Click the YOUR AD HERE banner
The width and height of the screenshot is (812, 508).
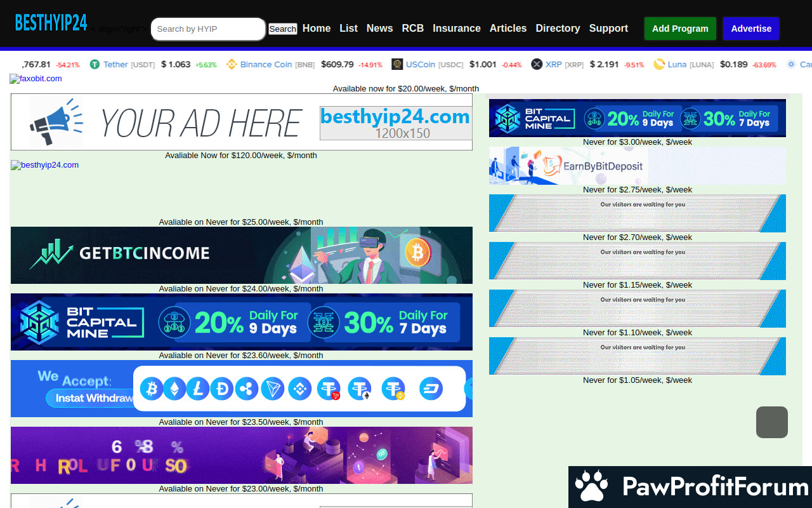point(242,122)
